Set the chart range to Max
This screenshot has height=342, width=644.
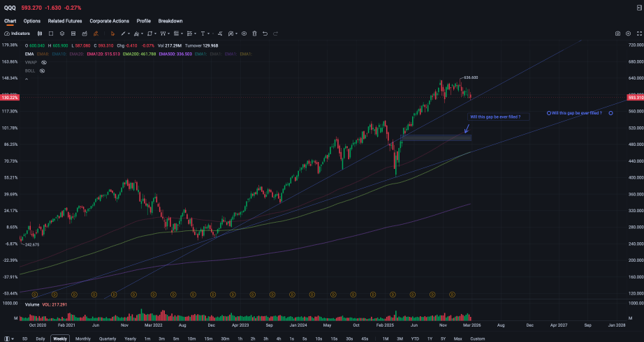458,339
